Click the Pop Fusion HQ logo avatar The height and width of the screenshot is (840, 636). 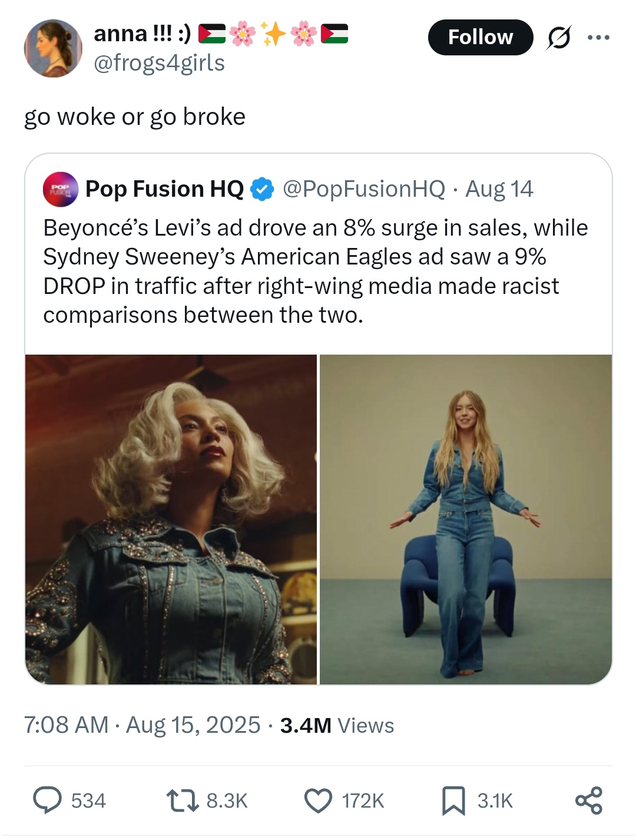[x=61, y=189]
